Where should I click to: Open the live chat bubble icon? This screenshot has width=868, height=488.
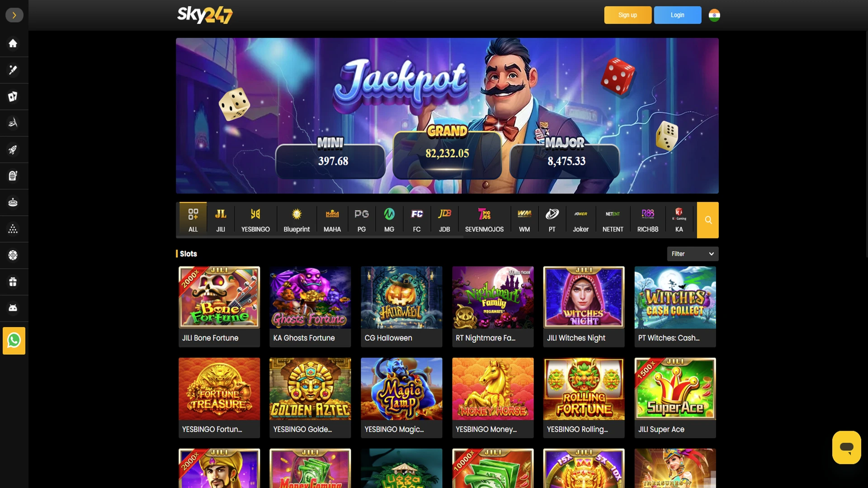click(x=846, y=447)
